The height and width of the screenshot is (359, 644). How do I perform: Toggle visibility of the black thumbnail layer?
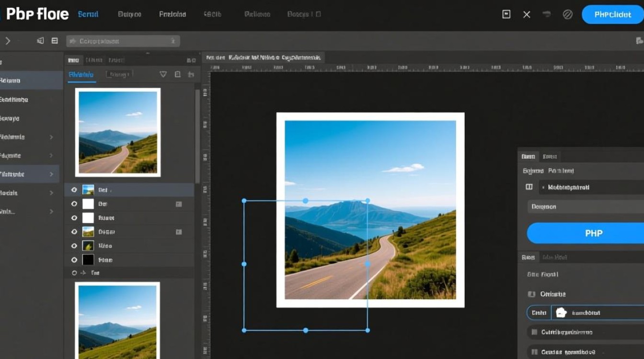click(74, 260)
